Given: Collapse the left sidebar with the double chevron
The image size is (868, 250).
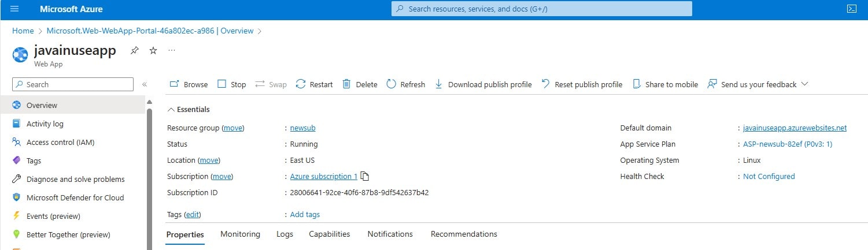Looking at the screenshot, I should [x=145, y=84].
